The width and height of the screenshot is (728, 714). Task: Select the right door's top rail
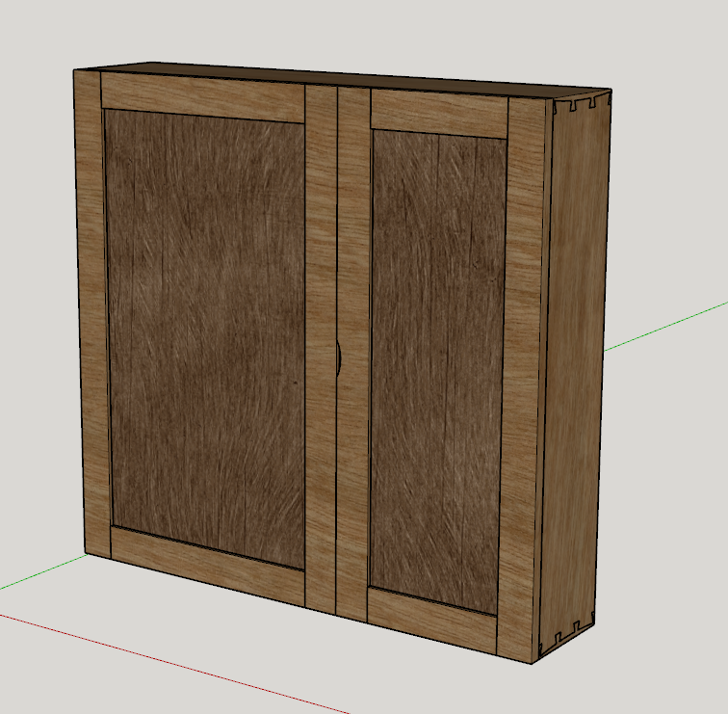(x=439, y=114)
